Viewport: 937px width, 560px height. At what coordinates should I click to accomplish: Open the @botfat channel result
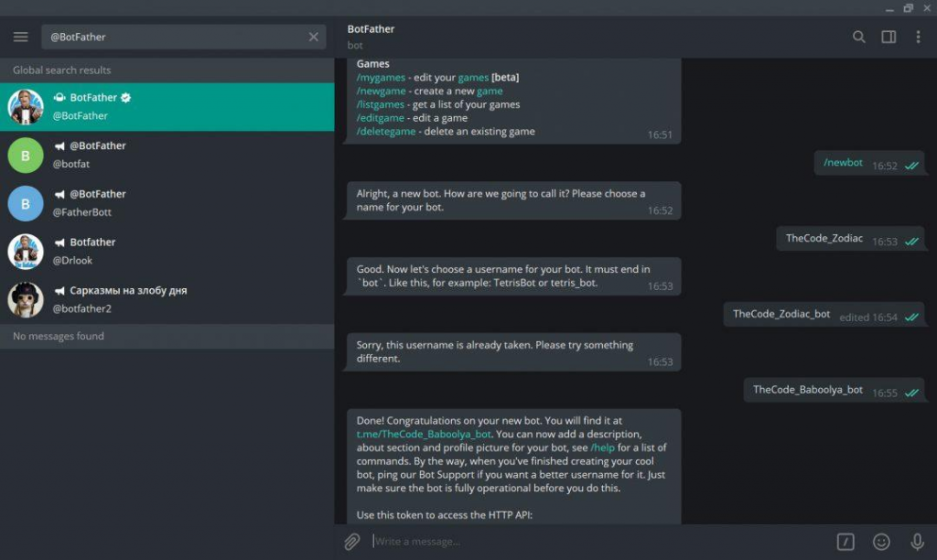point(167,155)
